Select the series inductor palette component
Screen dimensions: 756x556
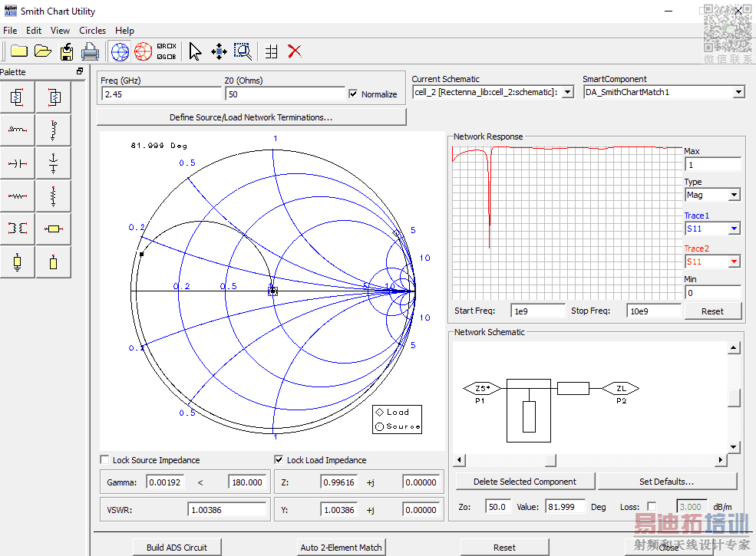point(17,130)
